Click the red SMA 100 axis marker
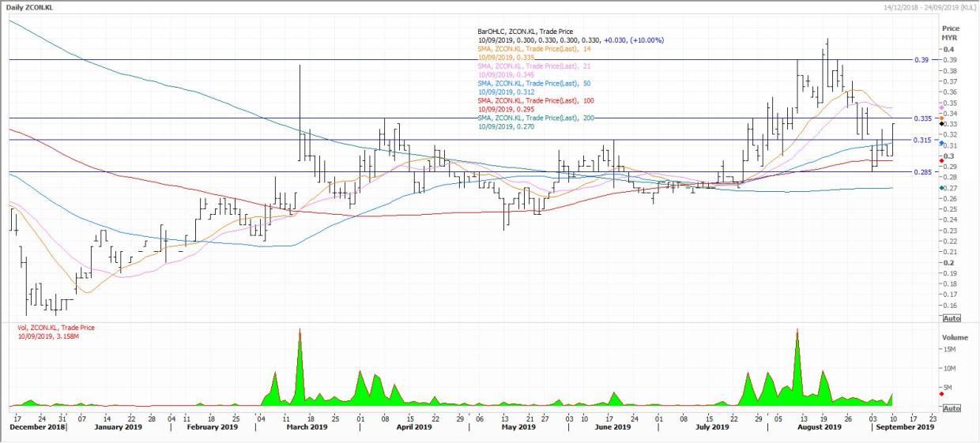This screenshot has height=443, width=980. pos(940,160)
